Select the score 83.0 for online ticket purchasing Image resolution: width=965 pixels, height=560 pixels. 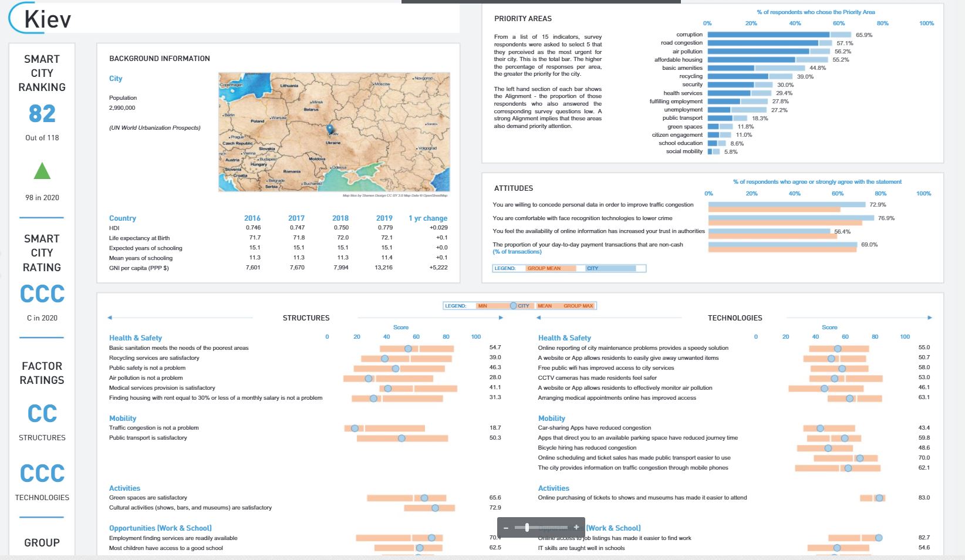coord(924,498)
